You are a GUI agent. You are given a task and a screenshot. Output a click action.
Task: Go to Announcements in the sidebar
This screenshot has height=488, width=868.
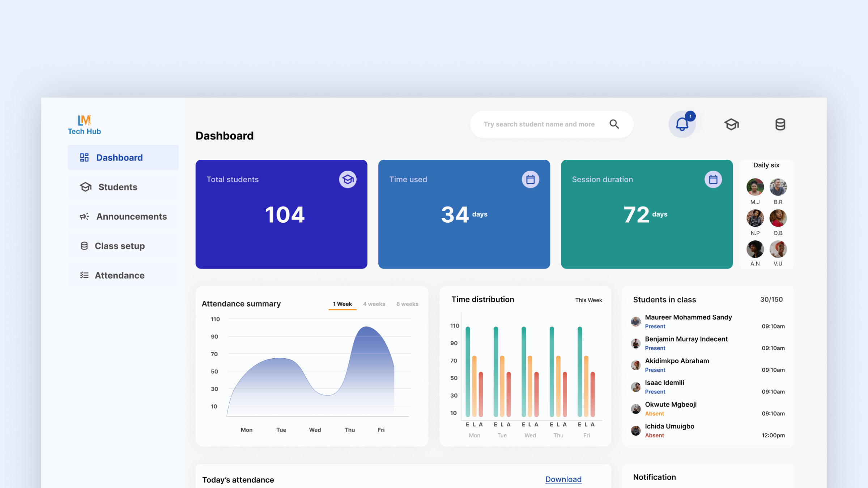pos(123,217)
